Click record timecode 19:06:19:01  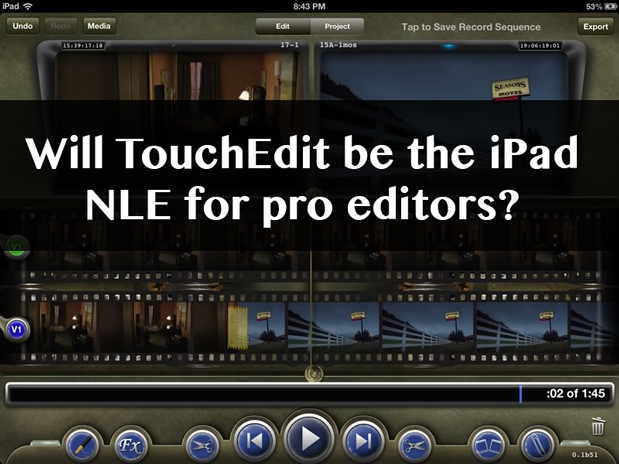pos(540,46)
